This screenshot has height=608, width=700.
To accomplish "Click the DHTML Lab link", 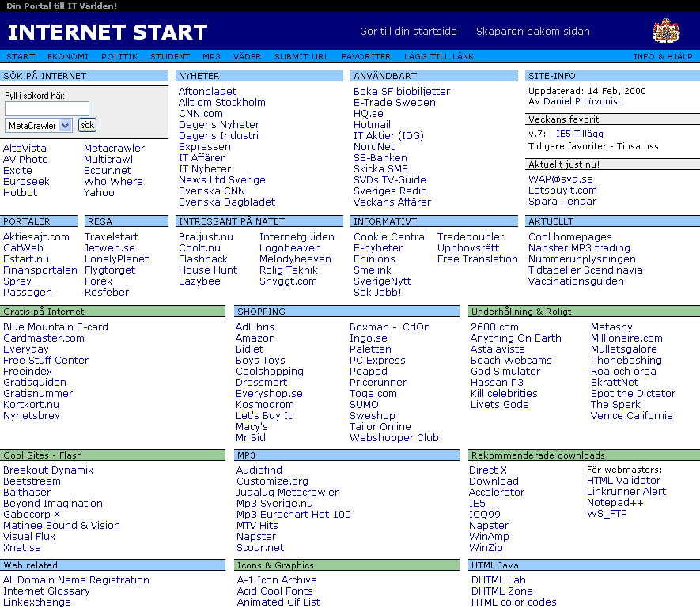I will 498,580.
